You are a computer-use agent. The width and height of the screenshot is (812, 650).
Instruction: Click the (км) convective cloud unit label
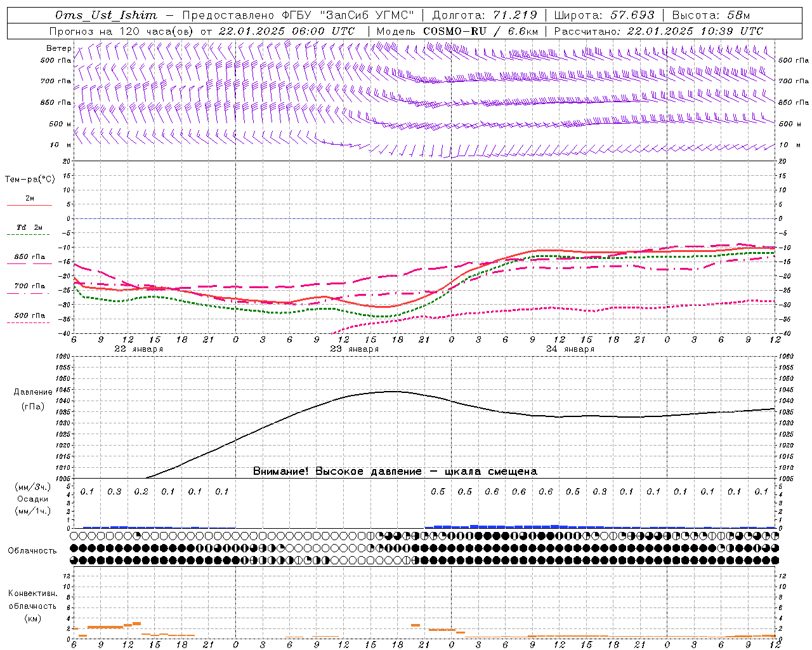[33, 618]
